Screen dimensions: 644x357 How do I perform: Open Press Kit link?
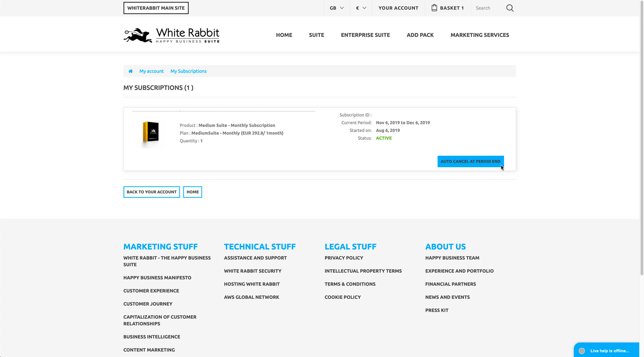437,310
